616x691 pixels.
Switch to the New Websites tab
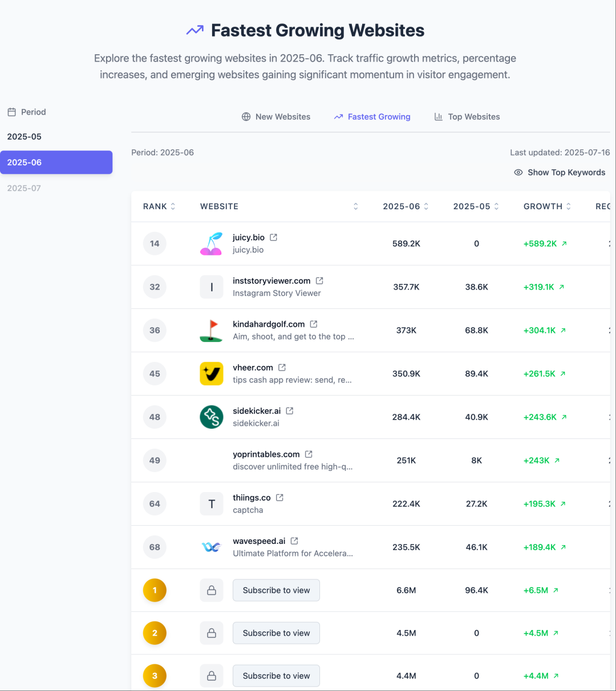[276, 116]
